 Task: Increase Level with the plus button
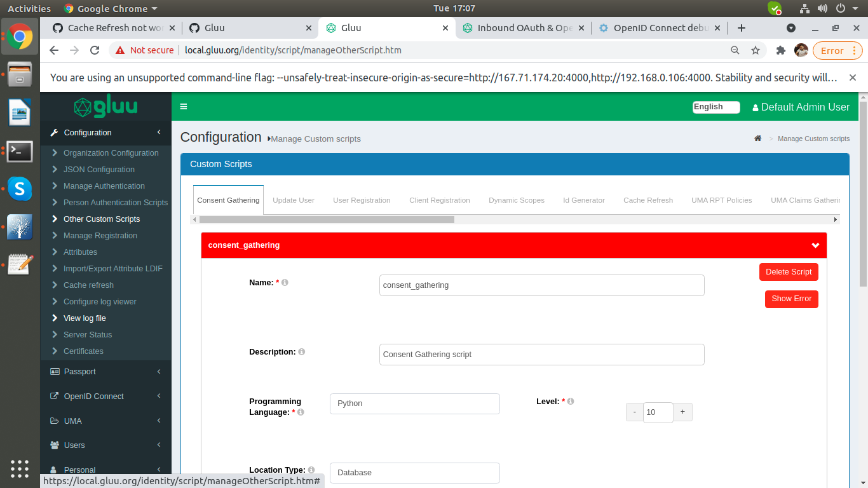(x=682, y=412)
